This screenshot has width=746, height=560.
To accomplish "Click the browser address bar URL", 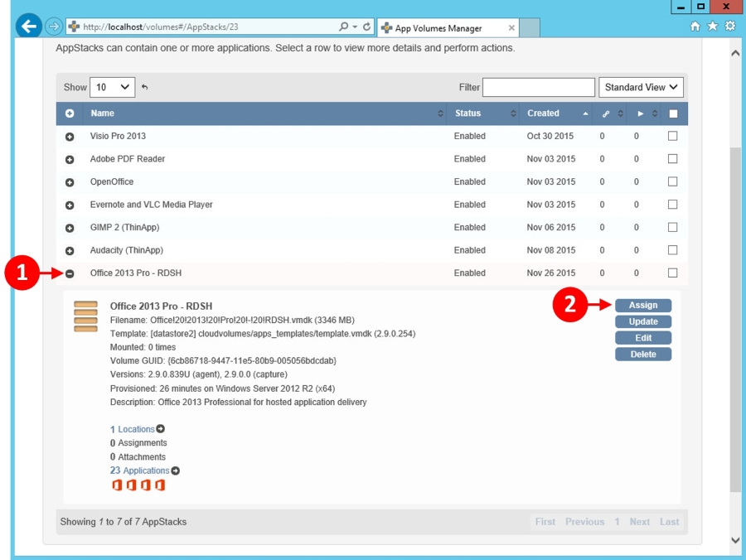I will [161, 27].
